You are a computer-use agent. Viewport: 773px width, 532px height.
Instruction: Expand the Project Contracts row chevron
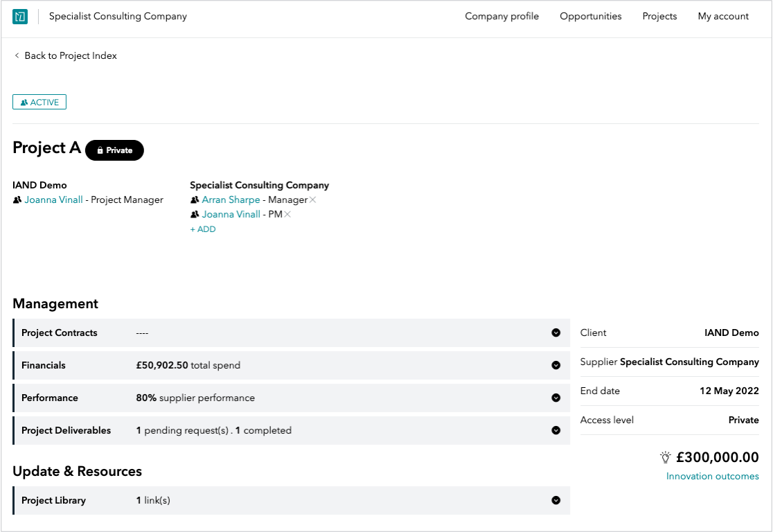(x=556, y=332)
